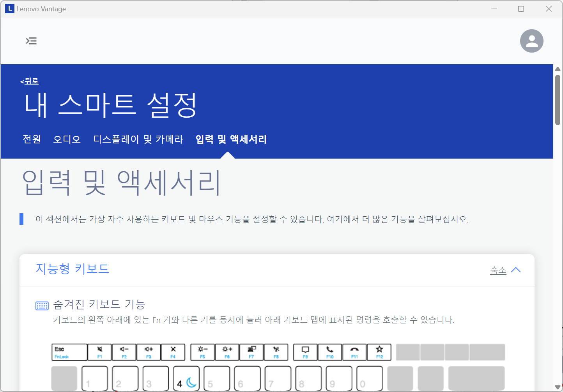This screenshot has height=392, width=563.
Task: Collapse the 지능형 키보드 section chevron
Action: [x=516, y=270]
